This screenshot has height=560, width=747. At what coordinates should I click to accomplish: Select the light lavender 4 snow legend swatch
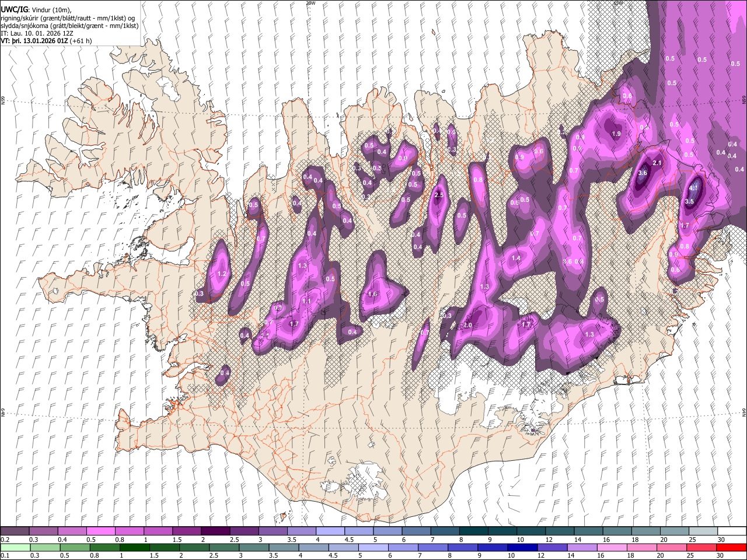[x=330, y=531]
